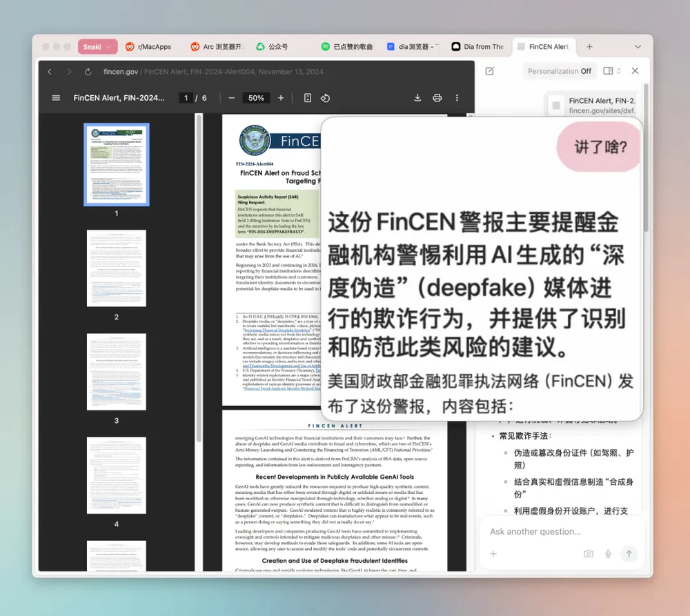The height and width of the screenshot is (616, 690).
Task: Send the question with the arrow button
Action: point(630,553)
